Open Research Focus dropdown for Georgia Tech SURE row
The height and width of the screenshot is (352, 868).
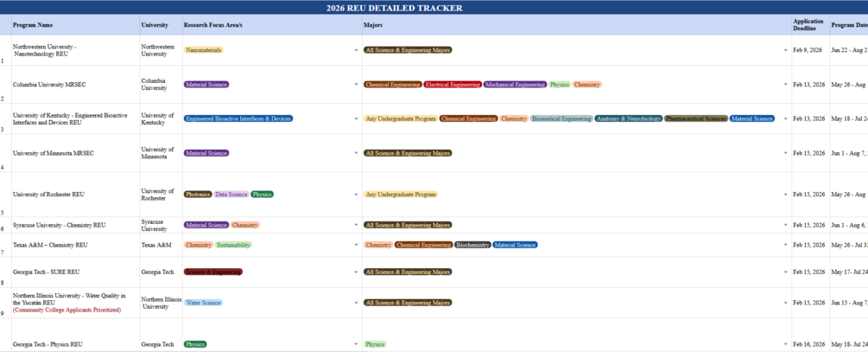356,272
